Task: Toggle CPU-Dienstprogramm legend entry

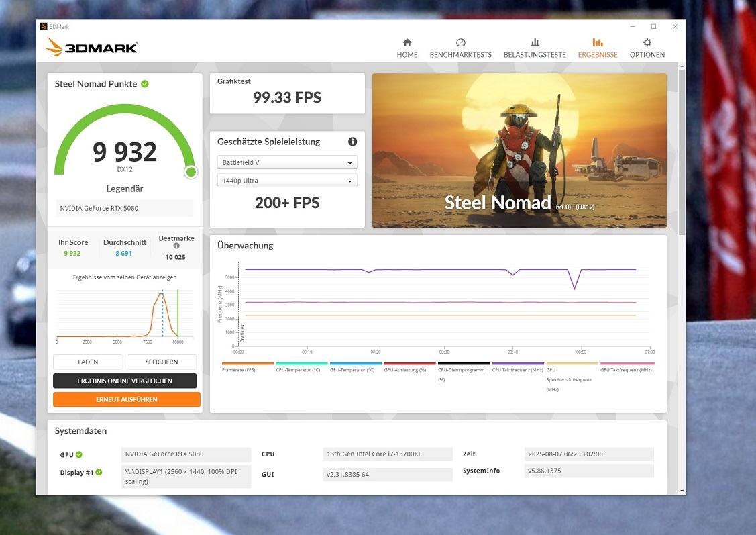Action: pos(464,372)
